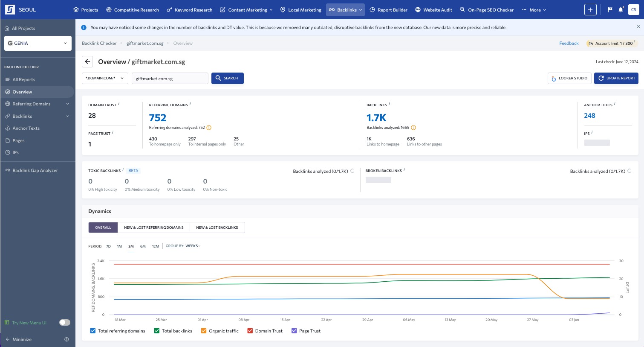Click the SE Ranking logo icon
This screenshot has width=644, height=347.
pos(10,9)
